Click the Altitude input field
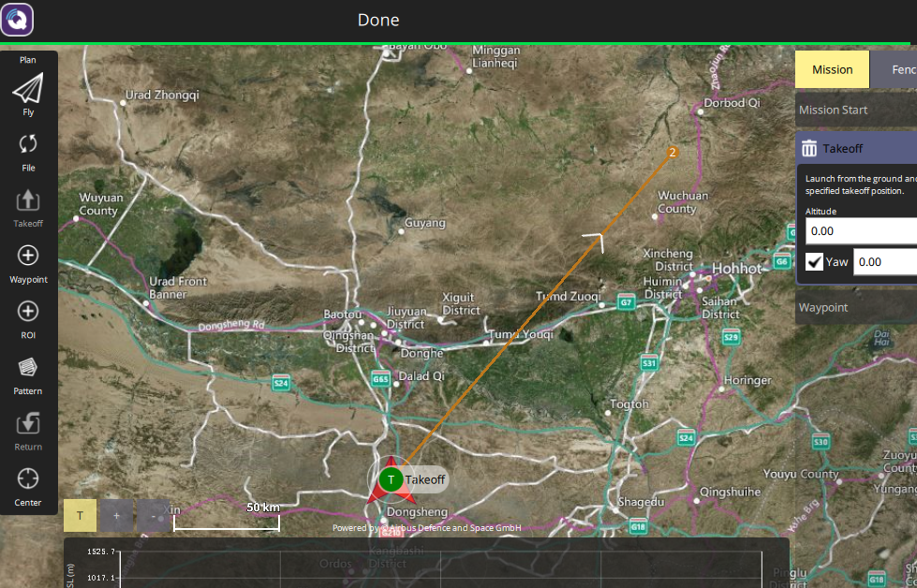Screen dimensions: 917x588 [x=861, y=230]
